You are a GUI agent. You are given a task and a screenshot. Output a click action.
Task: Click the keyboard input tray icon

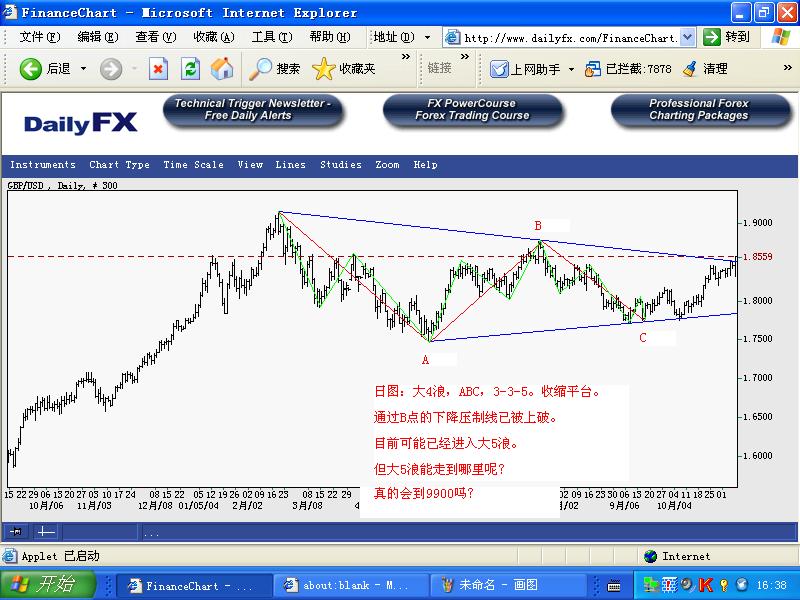[x=614, y=586]
